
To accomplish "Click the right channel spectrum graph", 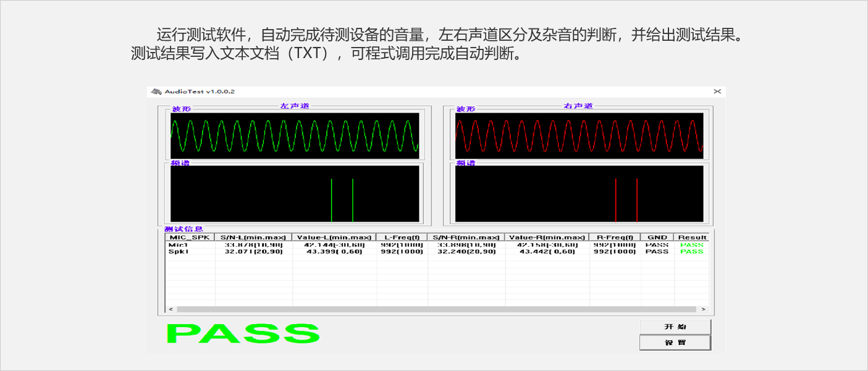I will (579, 194).
